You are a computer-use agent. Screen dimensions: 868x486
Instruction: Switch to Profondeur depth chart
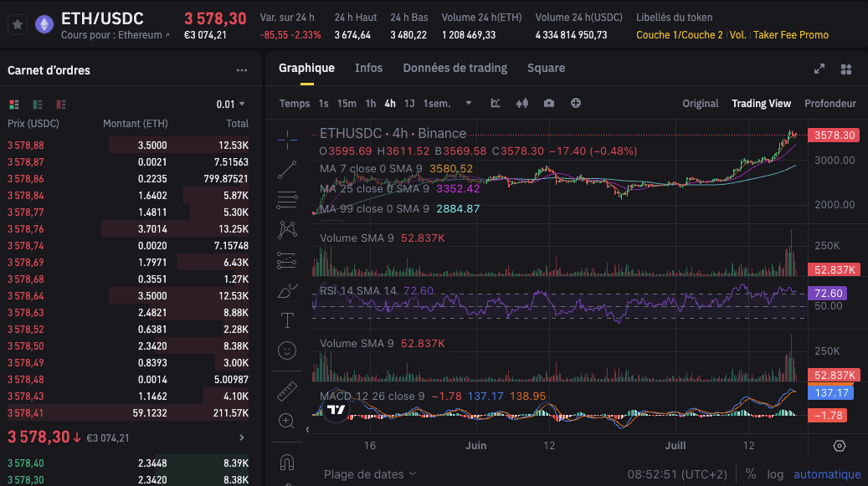829,104
